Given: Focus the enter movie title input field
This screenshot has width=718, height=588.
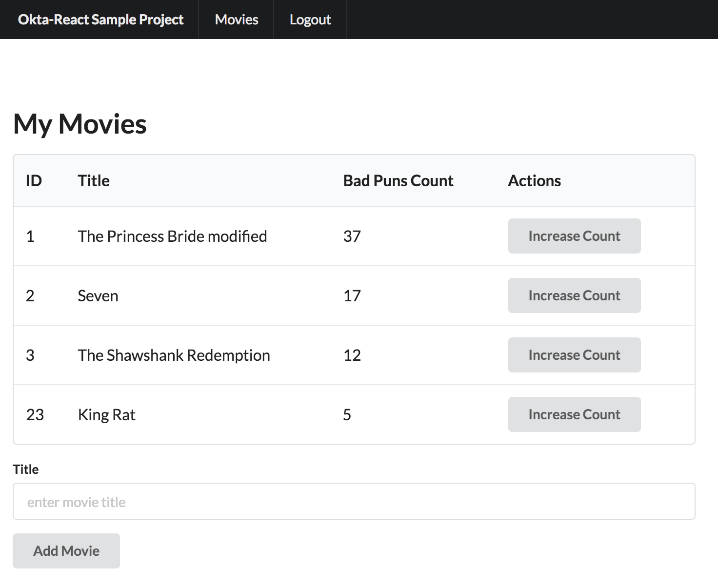Looking at the screenshot, I should click(x=354, y=502).
